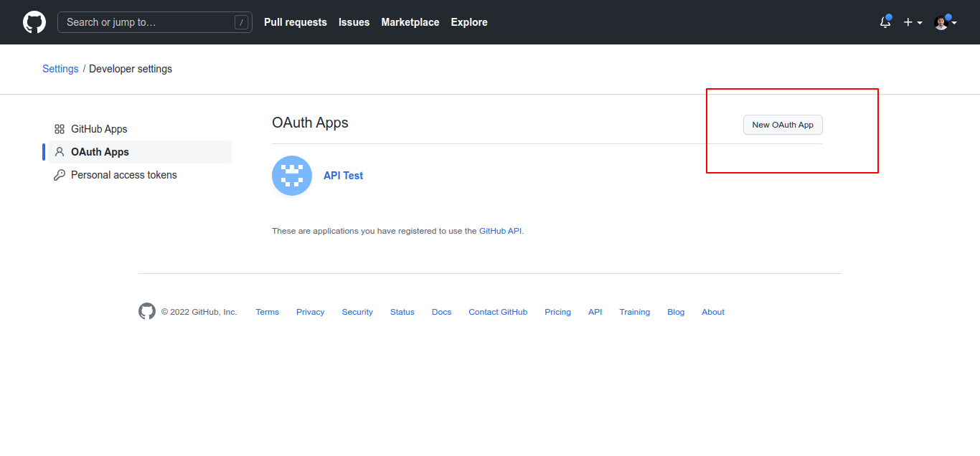Select Explore in the header

tap(469, 22)
